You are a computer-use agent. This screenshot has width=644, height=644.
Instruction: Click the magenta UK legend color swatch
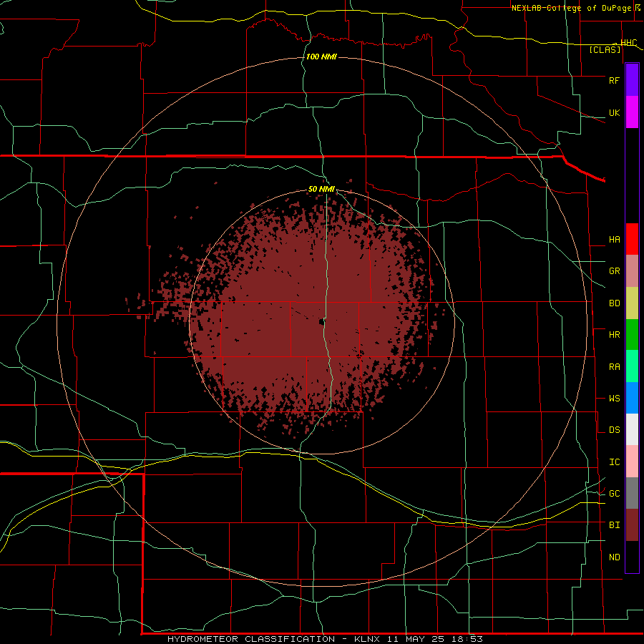632,112
